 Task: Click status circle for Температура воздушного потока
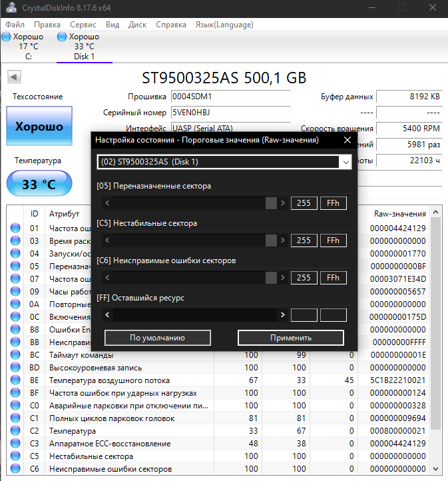(x=15, y=380)
